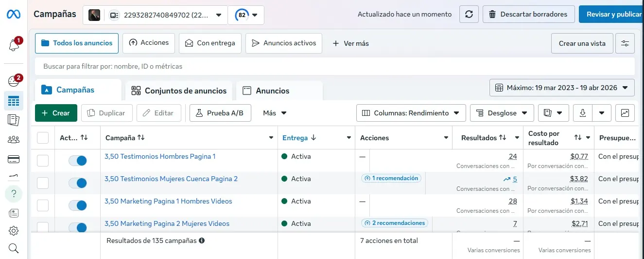644x259 pixels.
Task: Click Revisar y publicar button
Action: click(611, 14)
